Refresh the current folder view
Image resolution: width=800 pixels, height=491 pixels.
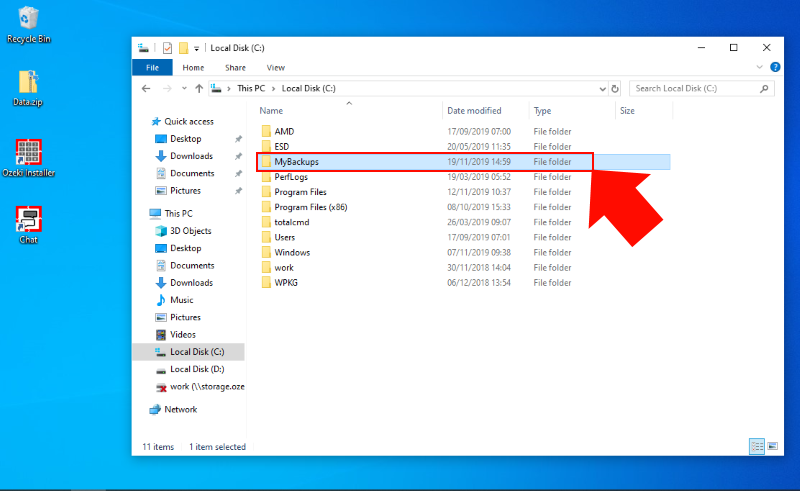coord(615,88)
